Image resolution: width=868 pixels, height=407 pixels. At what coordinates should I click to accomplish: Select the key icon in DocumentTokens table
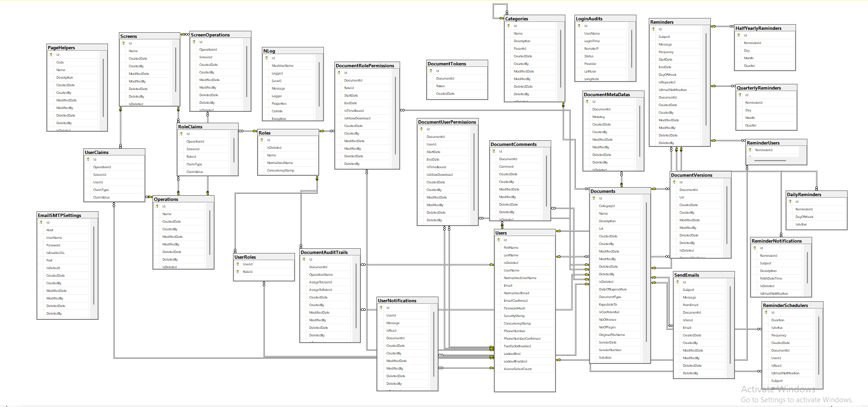431,71
